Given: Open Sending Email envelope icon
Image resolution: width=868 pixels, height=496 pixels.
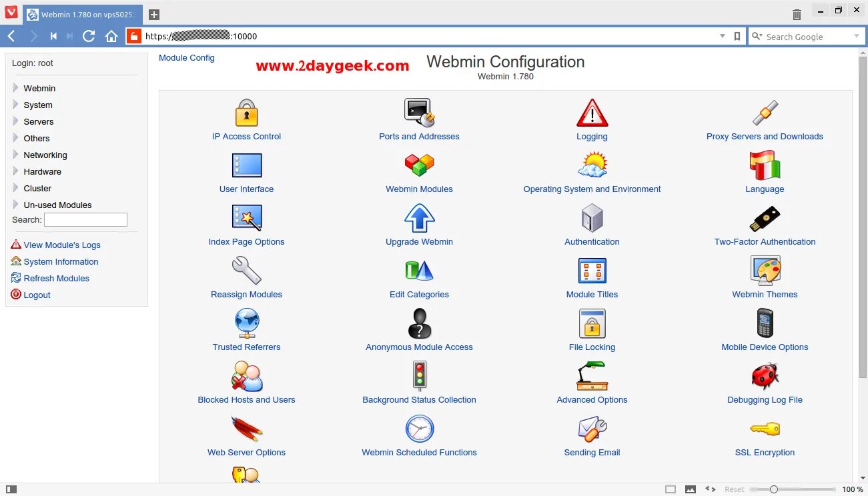Looking at the screenshot, I should 592,429.
